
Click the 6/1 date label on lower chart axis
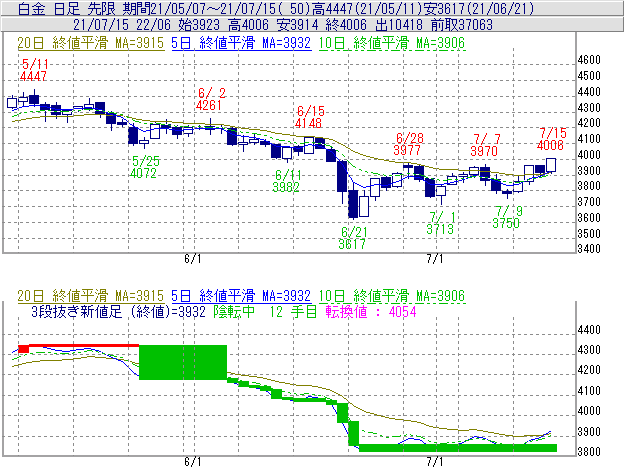pyautogui.click(x=193, y=462)
